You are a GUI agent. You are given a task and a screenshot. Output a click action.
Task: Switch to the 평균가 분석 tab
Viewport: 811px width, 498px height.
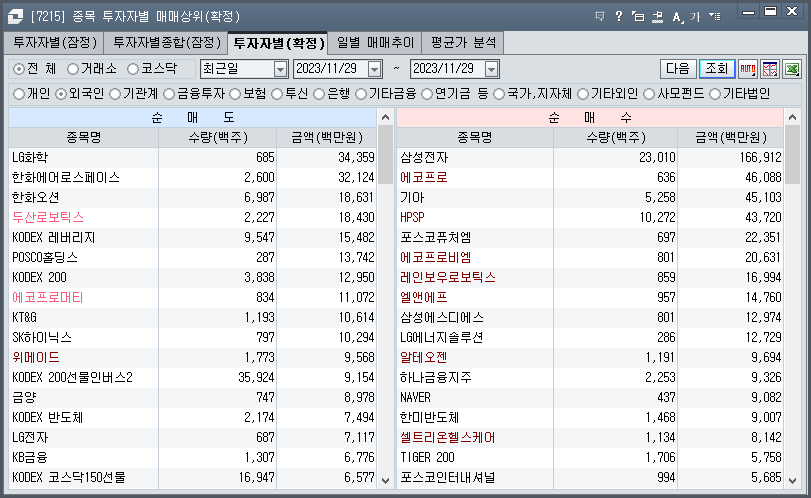(463, 42)
